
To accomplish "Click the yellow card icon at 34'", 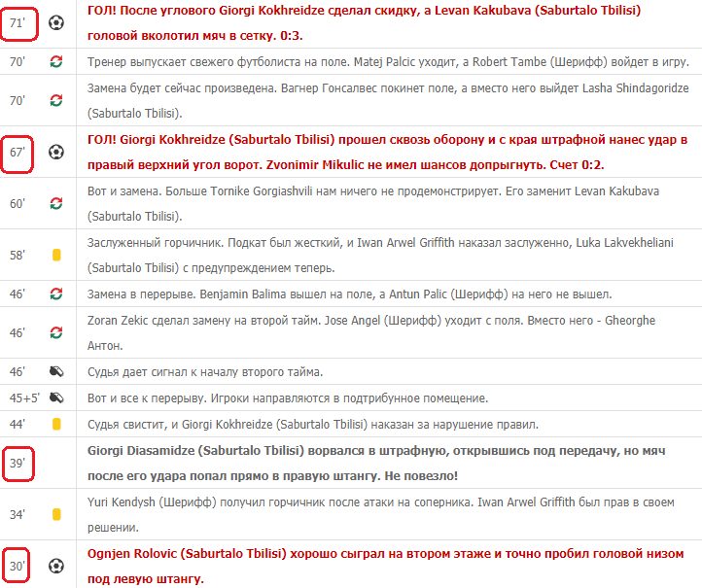I will [x=56, y=514].
